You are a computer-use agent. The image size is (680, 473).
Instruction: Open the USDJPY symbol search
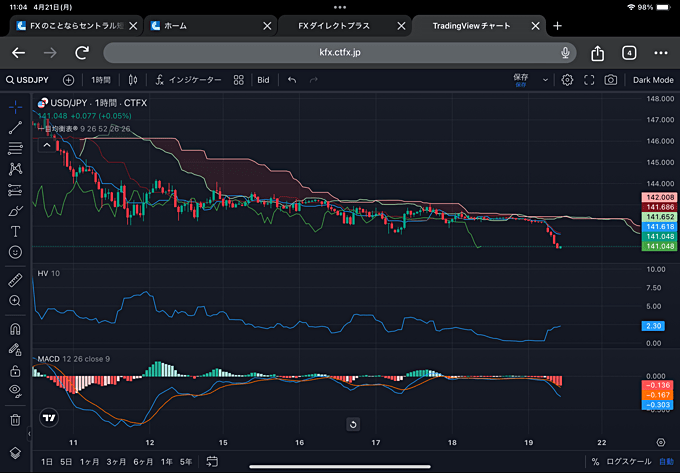pos(27,80)
